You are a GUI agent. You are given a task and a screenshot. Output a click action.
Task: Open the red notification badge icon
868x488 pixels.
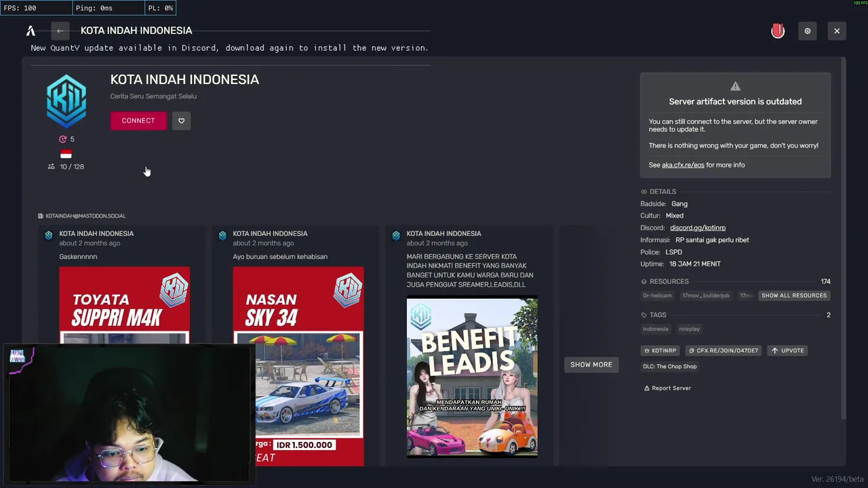pyautogui.click(x=778, y=30)
